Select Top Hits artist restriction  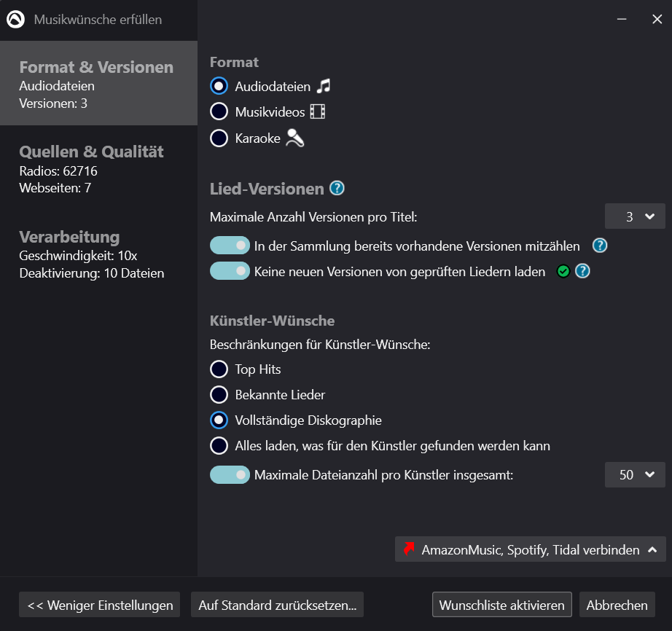coord(219,369)
